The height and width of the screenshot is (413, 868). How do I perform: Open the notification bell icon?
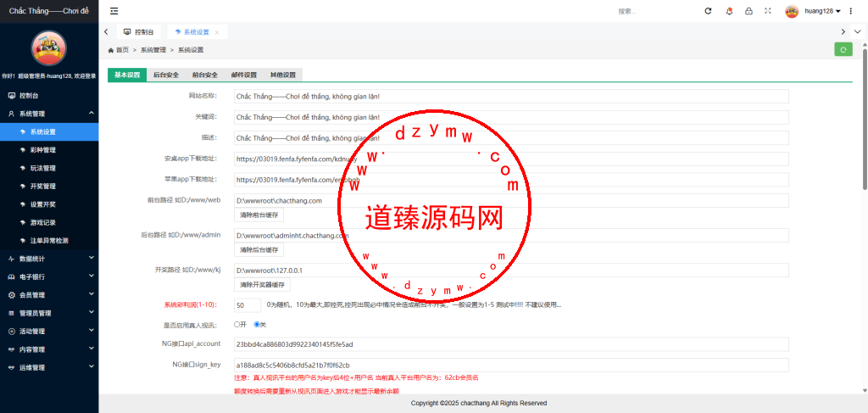[x=729, y=11]
